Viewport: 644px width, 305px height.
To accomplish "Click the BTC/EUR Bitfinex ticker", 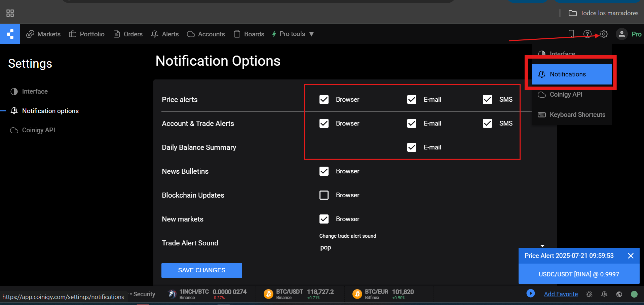I will pos(383,294).
